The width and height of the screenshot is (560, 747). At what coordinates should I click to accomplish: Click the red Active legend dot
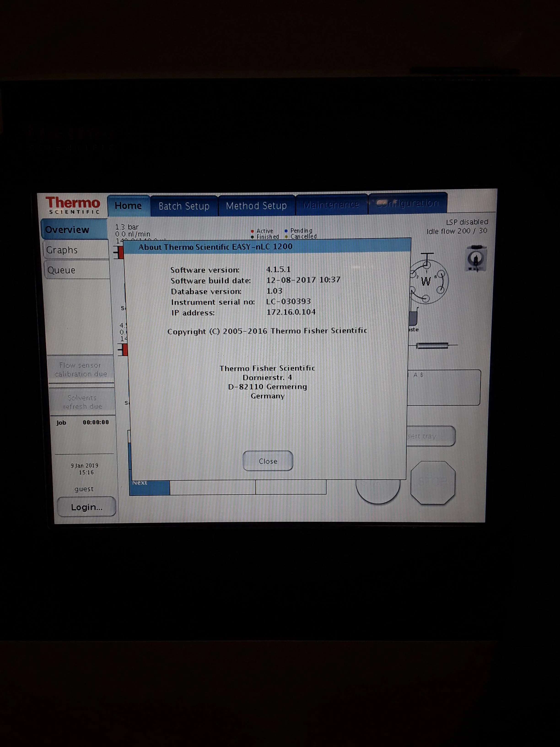[252, 231]
